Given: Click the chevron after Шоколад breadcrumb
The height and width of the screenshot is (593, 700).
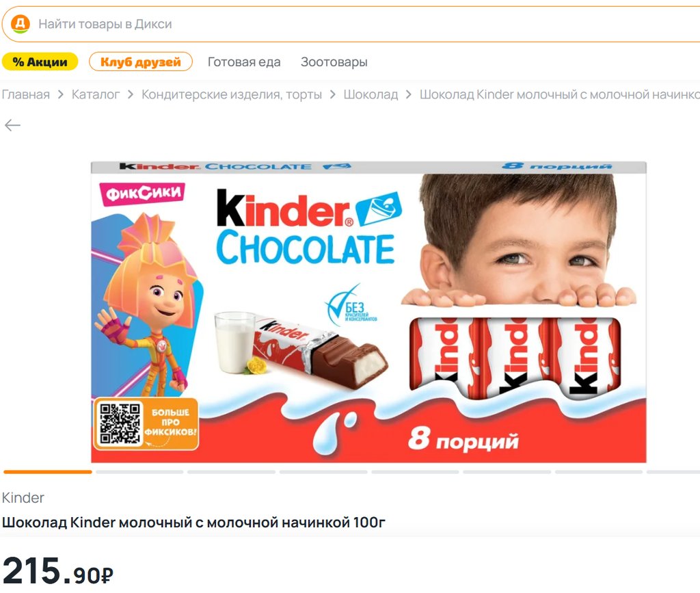Looking at the screenshot, I should 409,94.
